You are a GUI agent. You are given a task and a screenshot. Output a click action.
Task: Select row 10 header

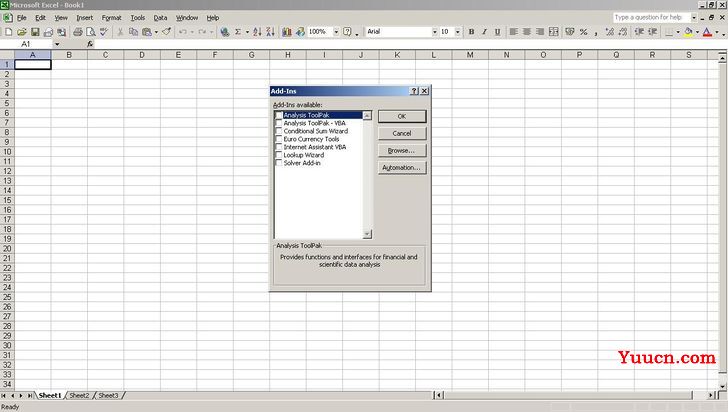(x=7, y=151)
